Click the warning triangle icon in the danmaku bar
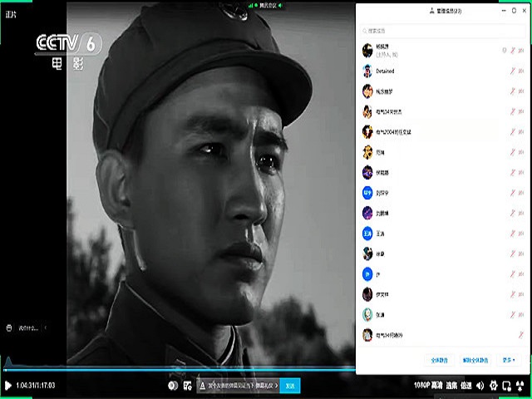Viewport: 532px width, 399px height. click(x=202, y=386)
